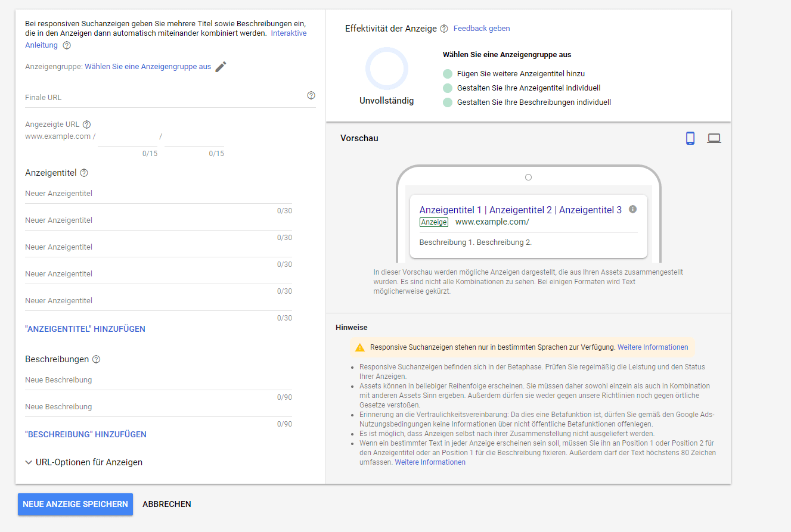
Task: Click the pencil icon to edit Anzeigengruppe
Action: click(x=221, y=67)
